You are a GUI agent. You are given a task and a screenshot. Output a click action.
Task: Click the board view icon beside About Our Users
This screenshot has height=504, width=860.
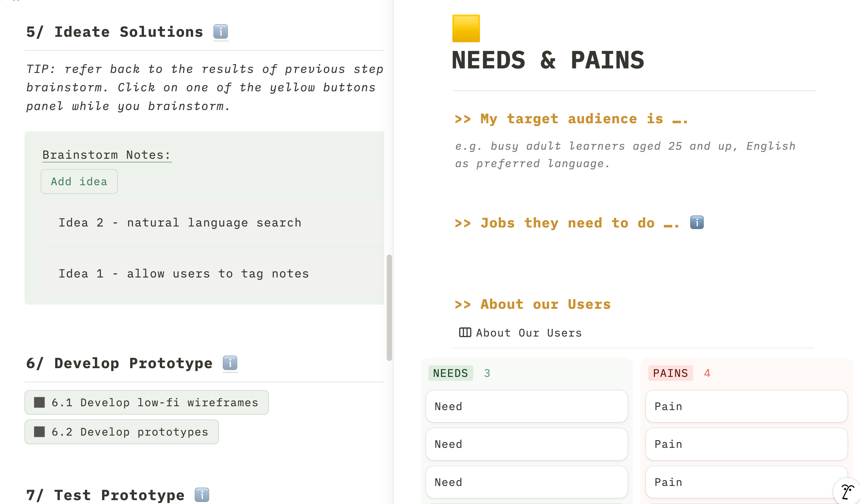465,332
